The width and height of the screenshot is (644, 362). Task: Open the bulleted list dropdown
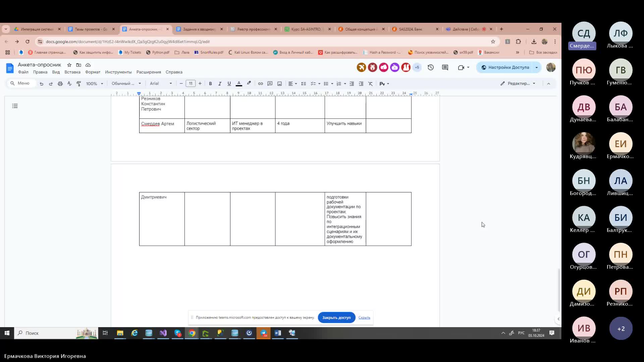(x=328, y=84)
